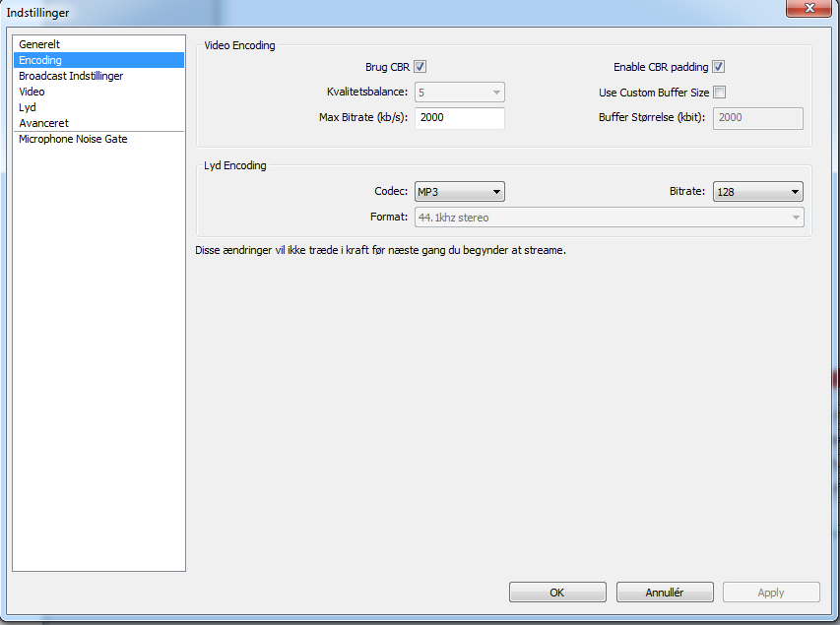Disable the Enable CBR padding checkbox
The width and height of the screenshot is (840, 625).
[x=719, y=67]
